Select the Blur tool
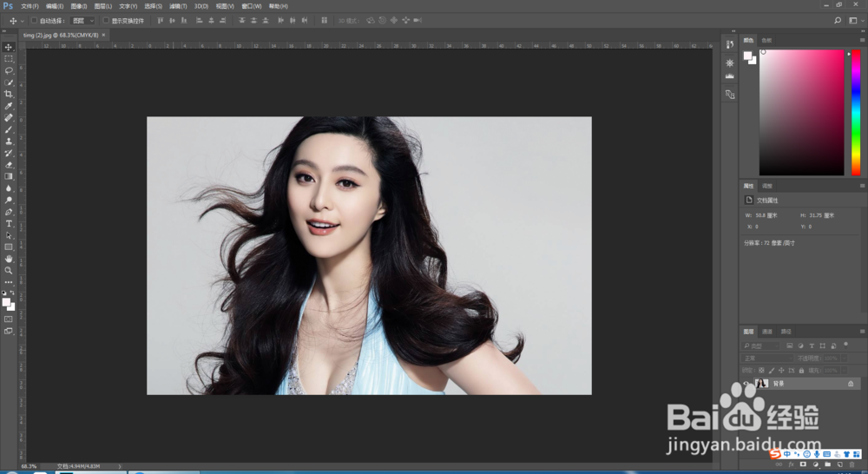The height and width of the screenshot is (474, 868). point(9,188)
